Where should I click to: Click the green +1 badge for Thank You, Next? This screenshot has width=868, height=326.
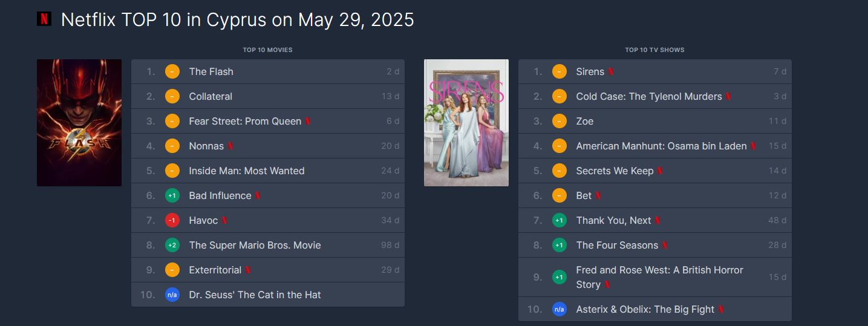560,220
